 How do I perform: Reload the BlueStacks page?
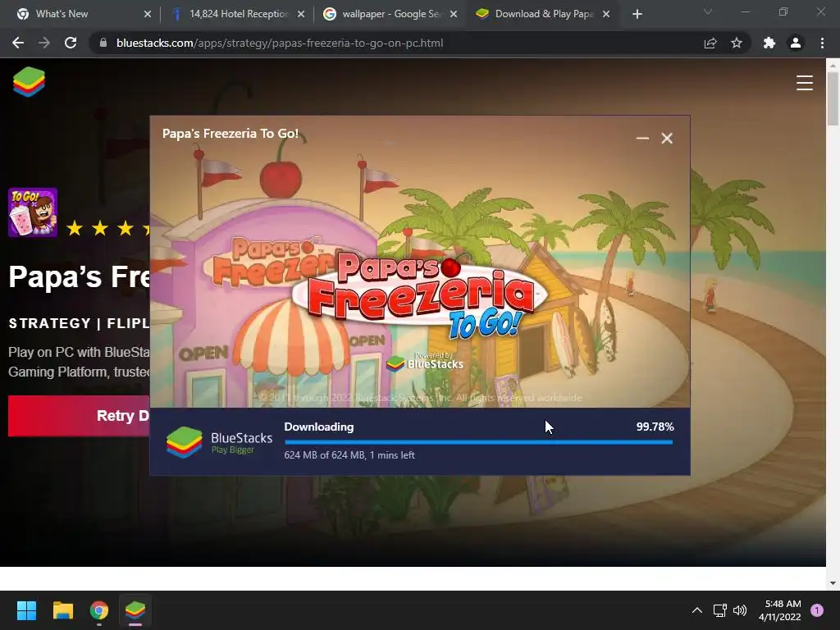(71, 43)
